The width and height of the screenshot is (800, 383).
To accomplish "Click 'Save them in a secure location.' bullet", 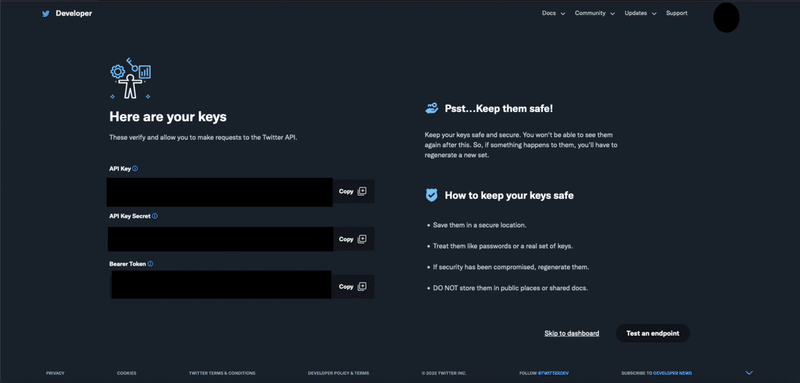I will pyautogui.click(x=480, y=225).
